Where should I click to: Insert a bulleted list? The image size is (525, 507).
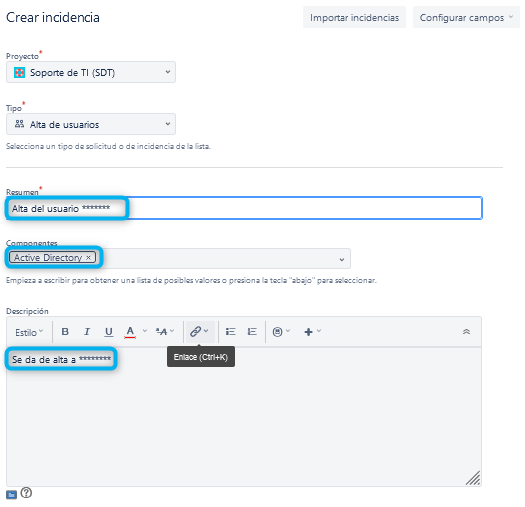click(231, 332)
